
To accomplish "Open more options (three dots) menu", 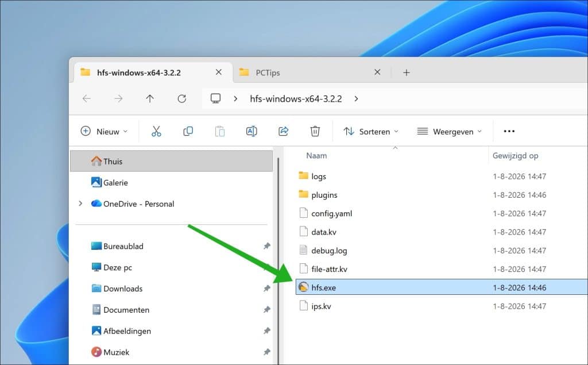I will [x=509, y=131].
